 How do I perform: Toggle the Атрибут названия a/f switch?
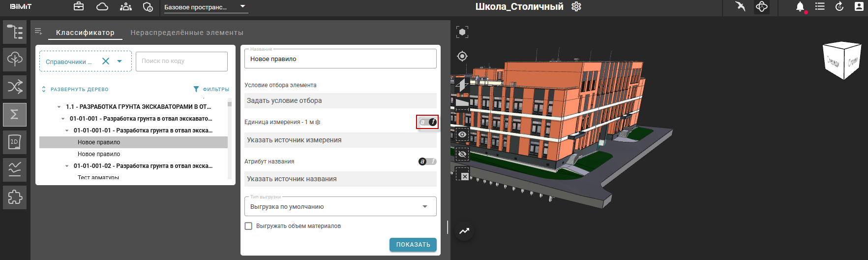427,162
